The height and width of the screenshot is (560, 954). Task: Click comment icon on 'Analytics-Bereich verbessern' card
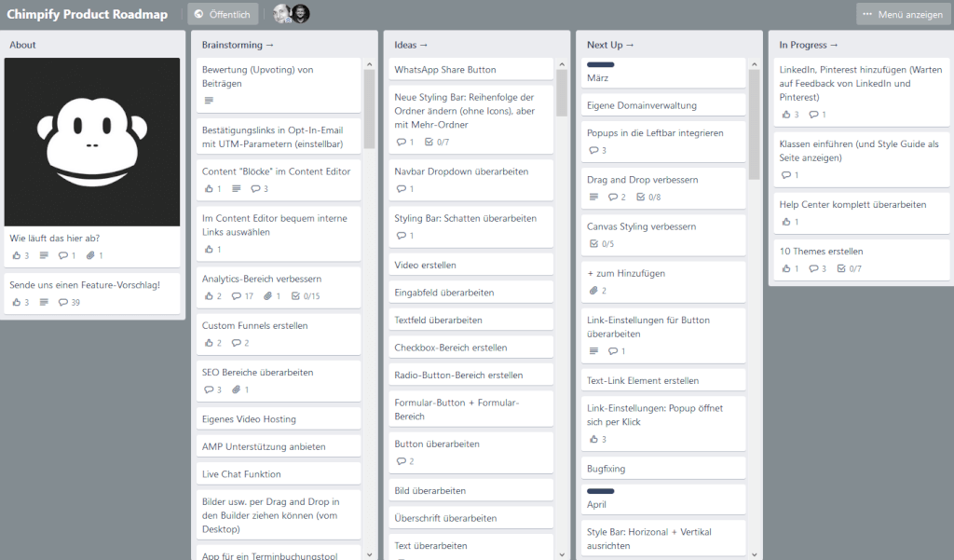236,296
